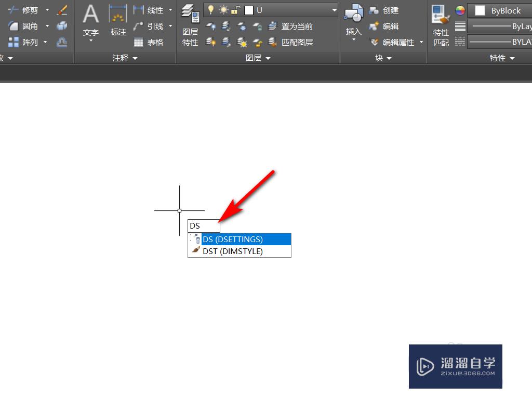532x399 pixels.
Task: Click the DS command input box
Action: (x=204, y=226)
